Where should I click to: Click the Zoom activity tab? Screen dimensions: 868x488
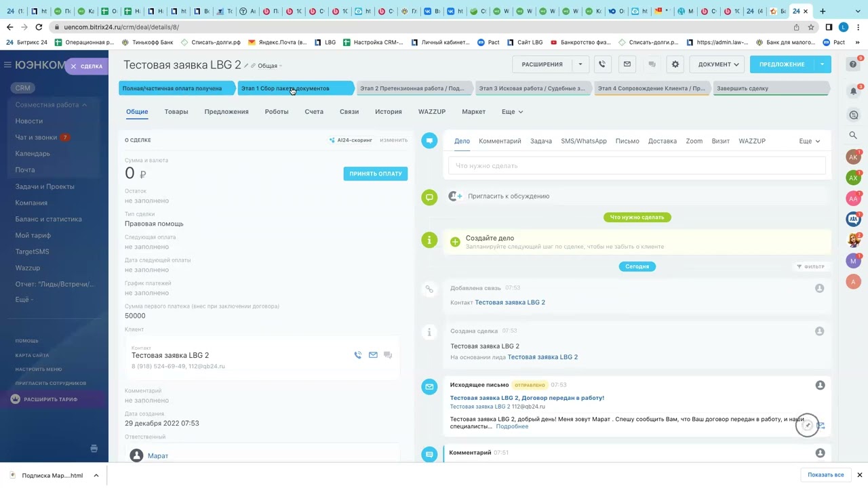[x=694, y=141]
